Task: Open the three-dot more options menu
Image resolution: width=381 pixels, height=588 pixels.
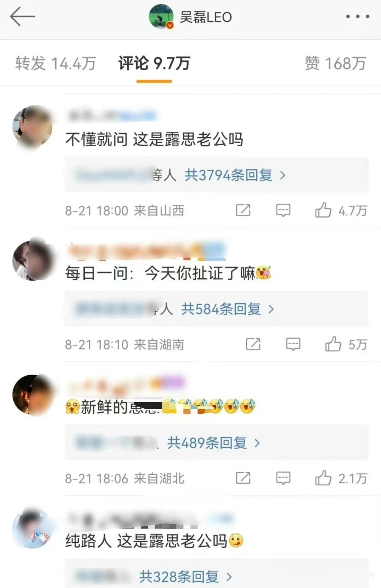Action: pyautogui.click(x=357, y=17)
